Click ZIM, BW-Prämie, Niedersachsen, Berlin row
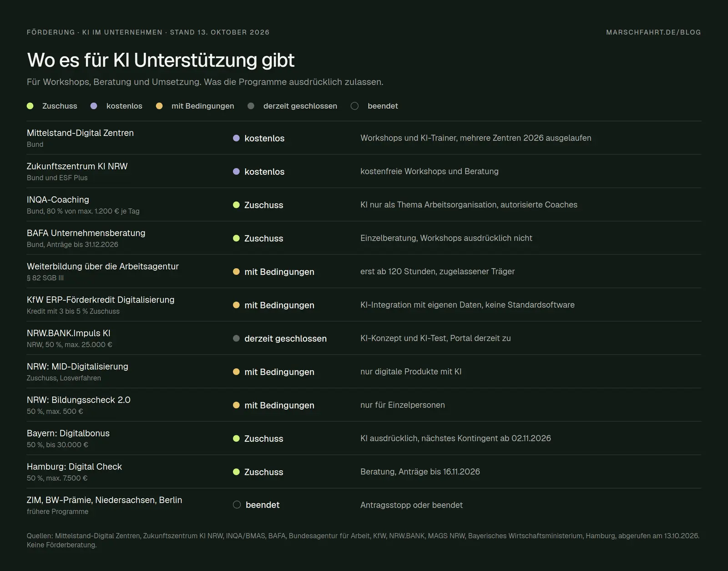The height and width of the screenshot is (571, 728). click(364, 505)
